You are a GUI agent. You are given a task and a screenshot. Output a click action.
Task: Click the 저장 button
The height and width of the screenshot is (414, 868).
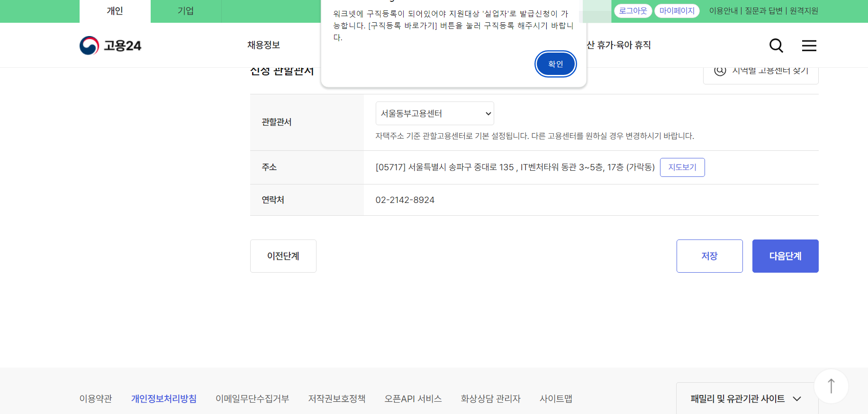(709, 256)
